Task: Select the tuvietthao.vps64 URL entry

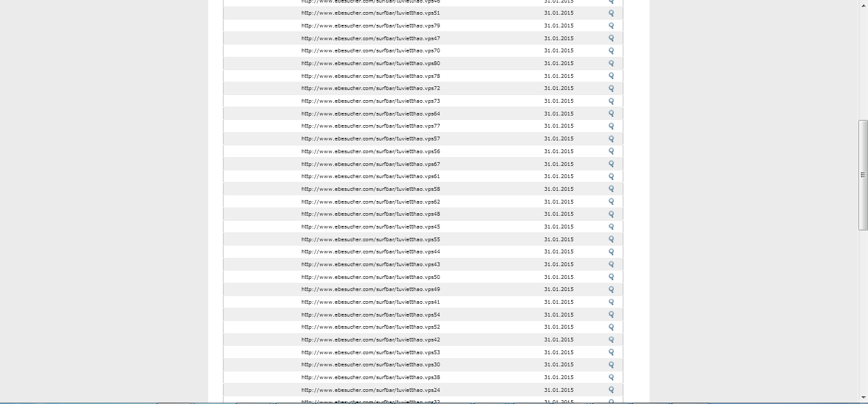Action: (x=370, y=114)
